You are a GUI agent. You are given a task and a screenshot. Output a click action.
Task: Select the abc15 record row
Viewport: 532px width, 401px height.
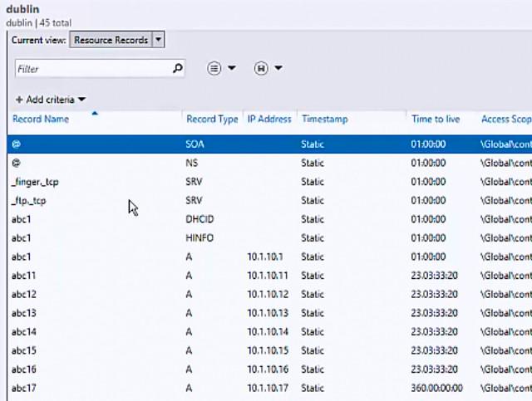coord(269,350)
